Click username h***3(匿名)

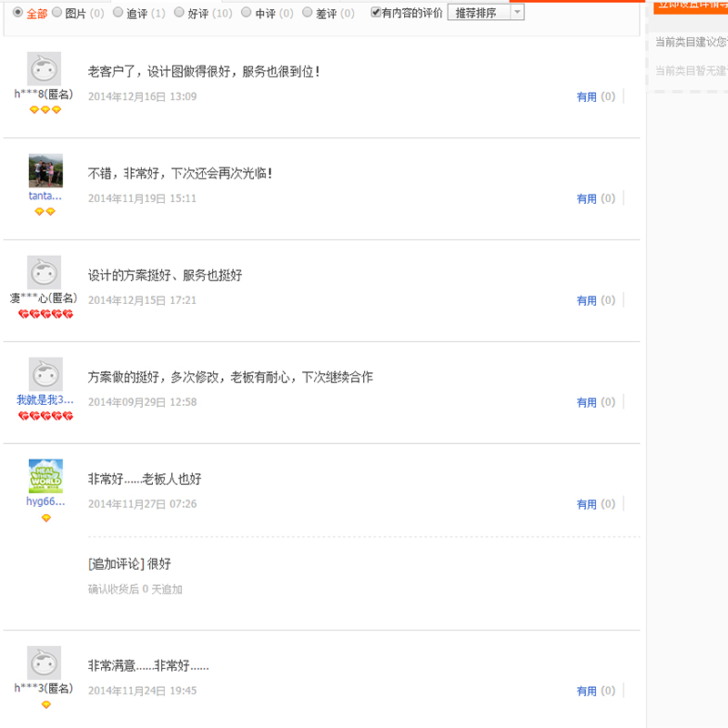coord(44,689)
